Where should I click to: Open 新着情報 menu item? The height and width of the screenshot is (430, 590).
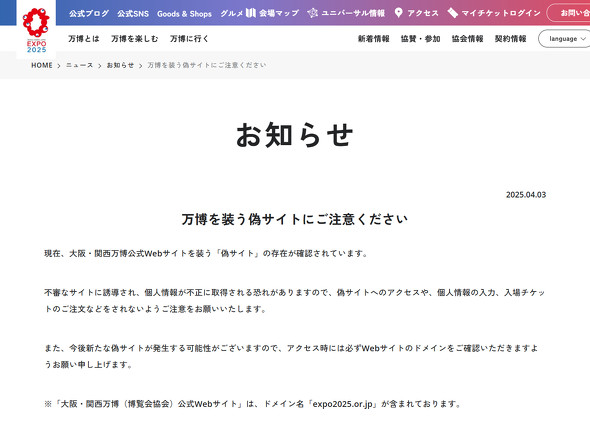click(x=374, y=39)
